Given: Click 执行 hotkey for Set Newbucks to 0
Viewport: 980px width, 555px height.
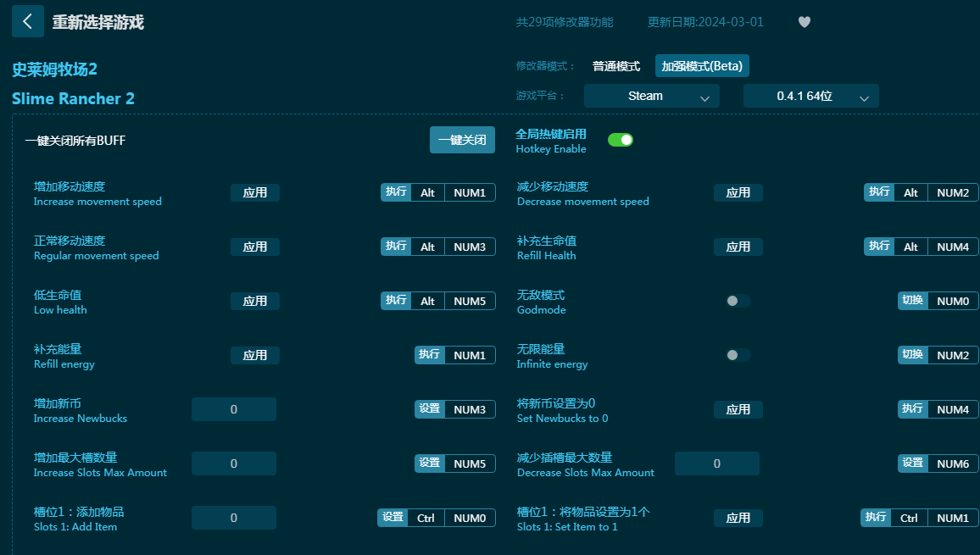Looking at the screenshot, I should [x=913, y=408].
